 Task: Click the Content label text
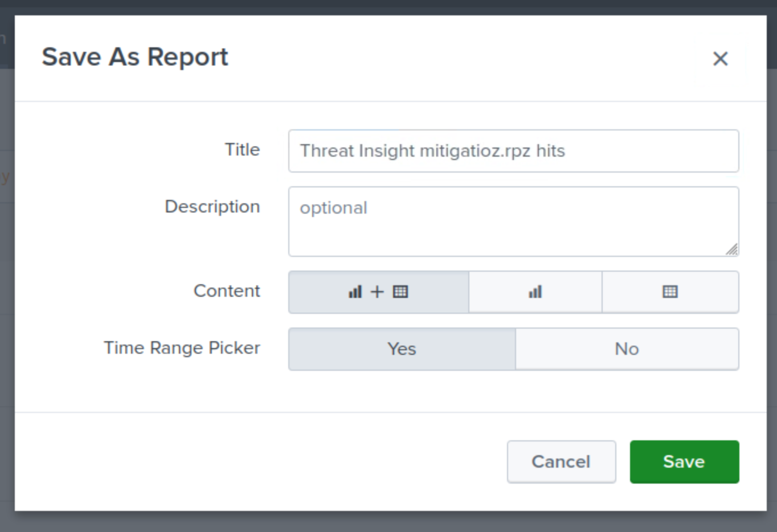coord(227,291)
